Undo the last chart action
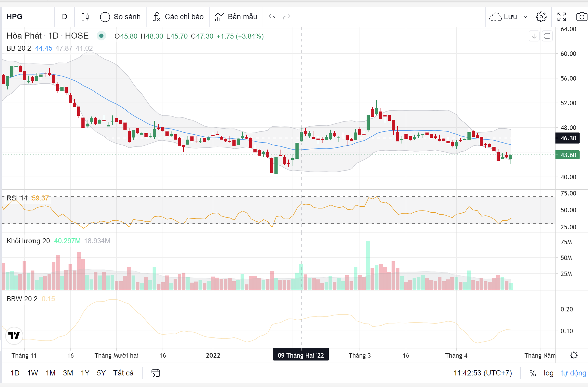This screenshot has height=387, width=588. [272, 17]
